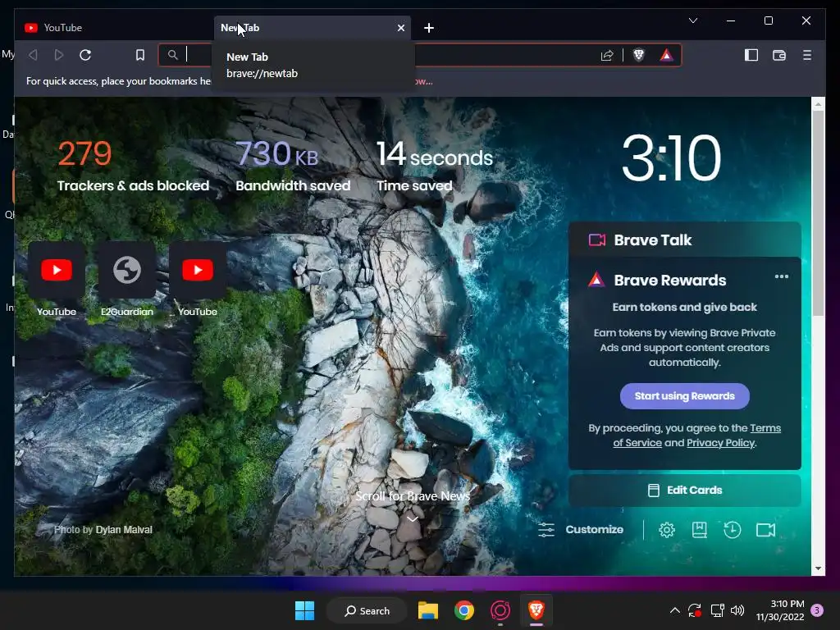Reload the current page

85,55
